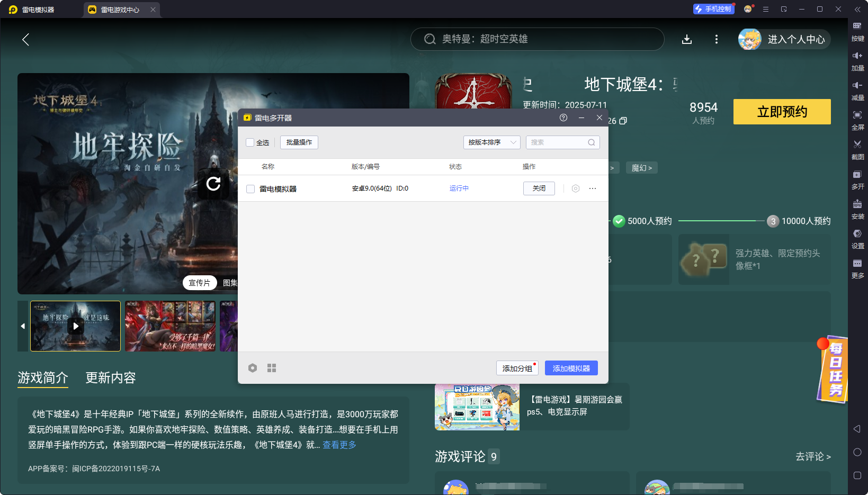Tap the Android home circle in sidebar
The height and width of the screenshot is (495, 868).
[857, 452]
